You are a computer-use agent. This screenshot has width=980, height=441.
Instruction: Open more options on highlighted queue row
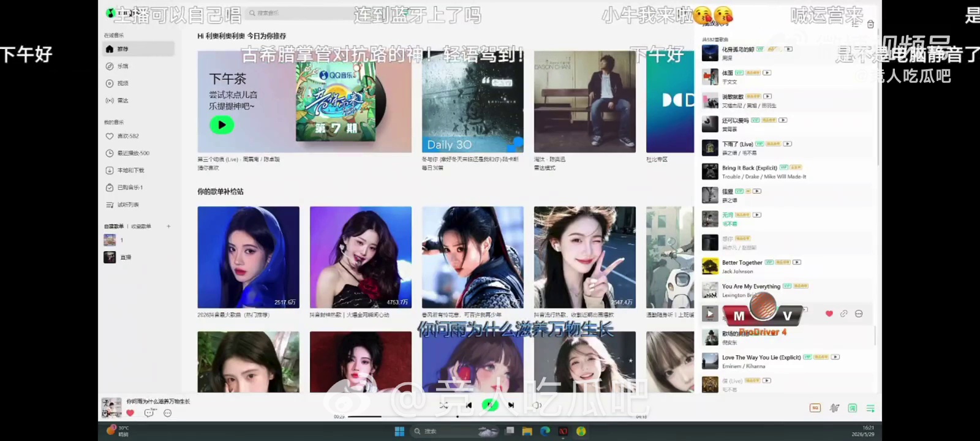click(x=859, y=314)
